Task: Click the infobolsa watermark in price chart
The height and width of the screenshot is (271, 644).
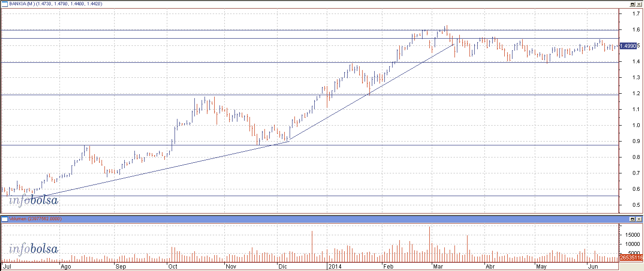Action: [33, 200]
